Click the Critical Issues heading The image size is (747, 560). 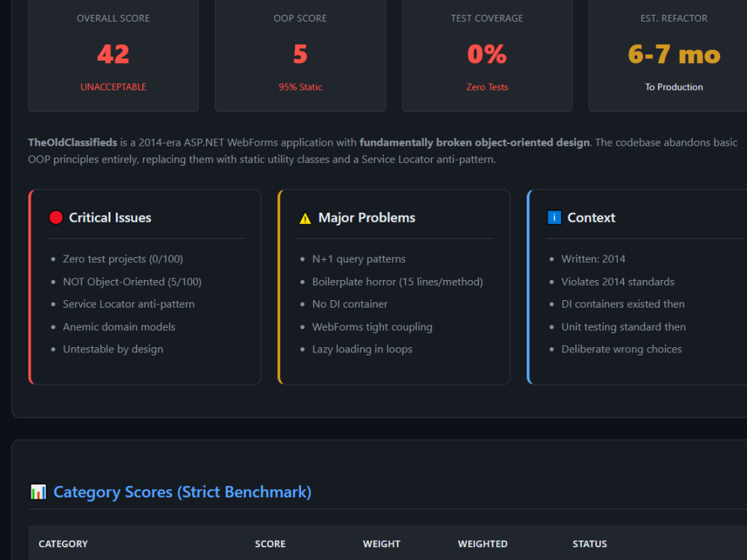click(110, 217)
